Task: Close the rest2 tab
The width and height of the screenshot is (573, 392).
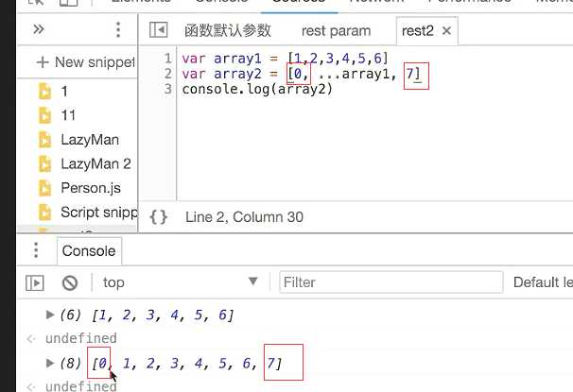Action: click(x=446, y=30)
